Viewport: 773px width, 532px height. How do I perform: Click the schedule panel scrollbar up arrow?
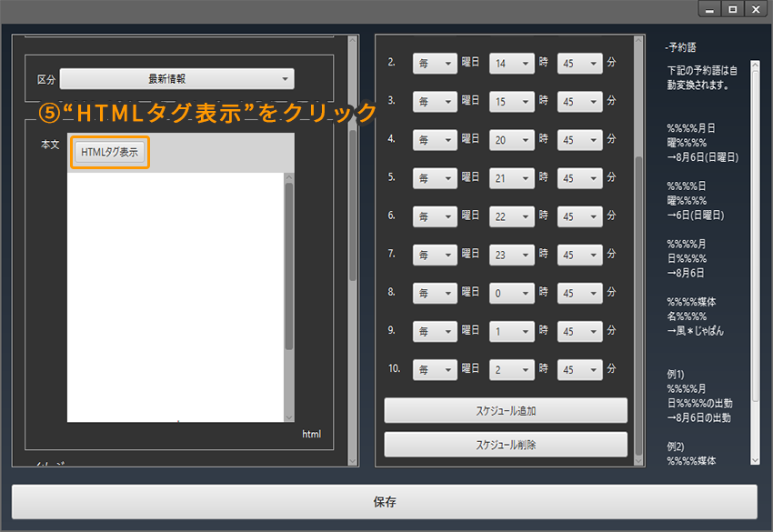tap(638, 40)
